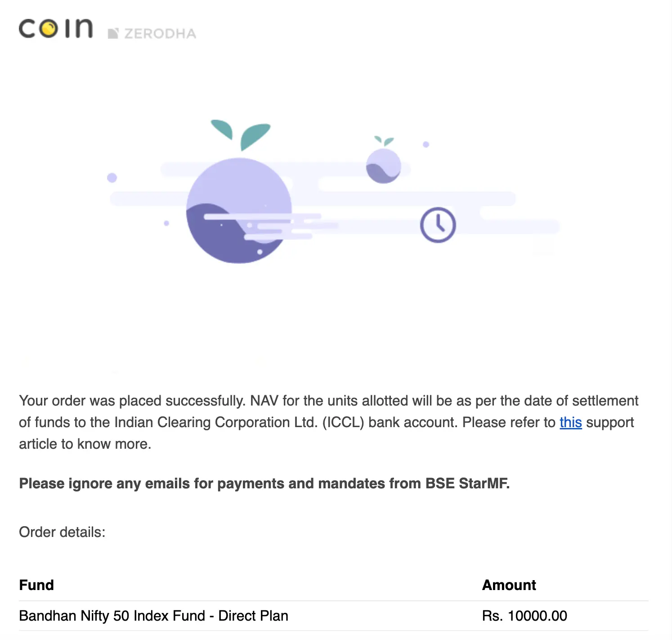The width and height of the screenshot is (672, 640).
Task: Click the 'Order details:' label
Action: click(62, 532)
